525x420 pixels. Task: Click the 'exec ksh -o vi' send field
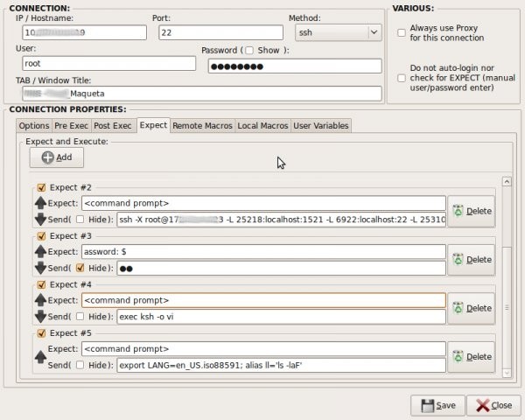[x=281, y=317]
